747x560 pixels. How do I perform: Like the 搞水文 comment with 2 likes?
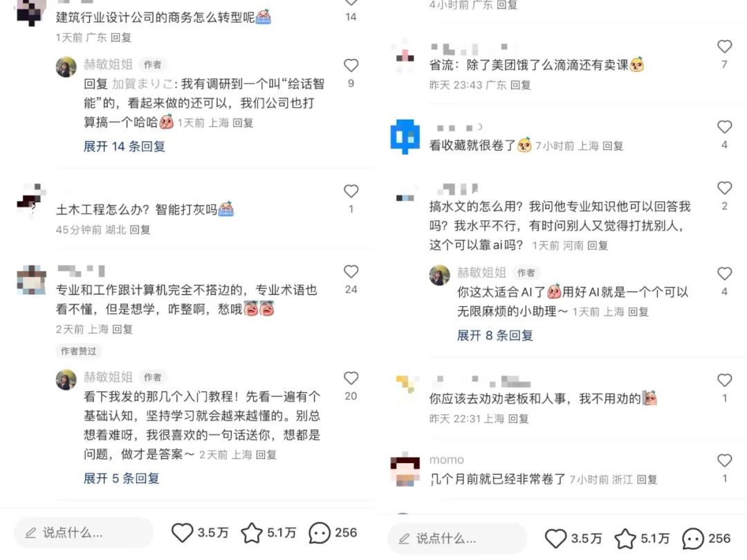[725, 188]
